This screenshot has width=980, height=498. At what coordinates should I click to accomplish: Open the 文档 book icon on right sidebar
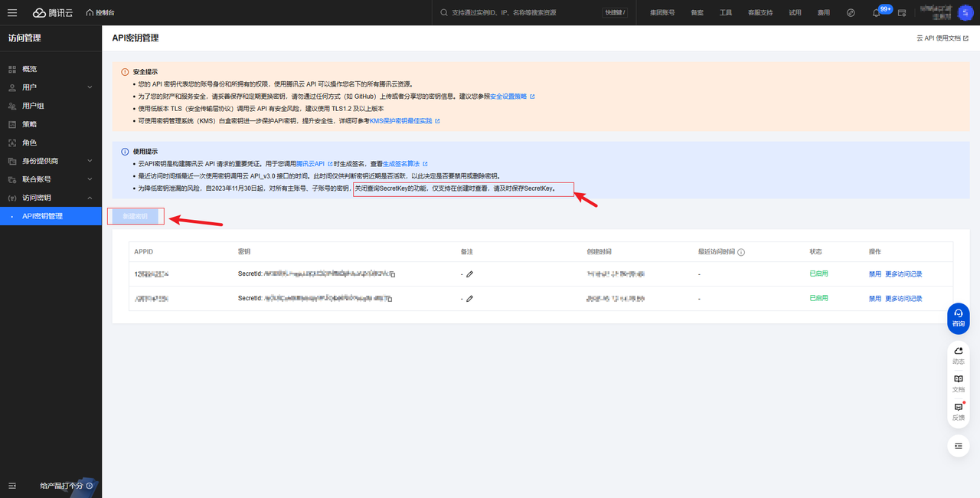958,383
